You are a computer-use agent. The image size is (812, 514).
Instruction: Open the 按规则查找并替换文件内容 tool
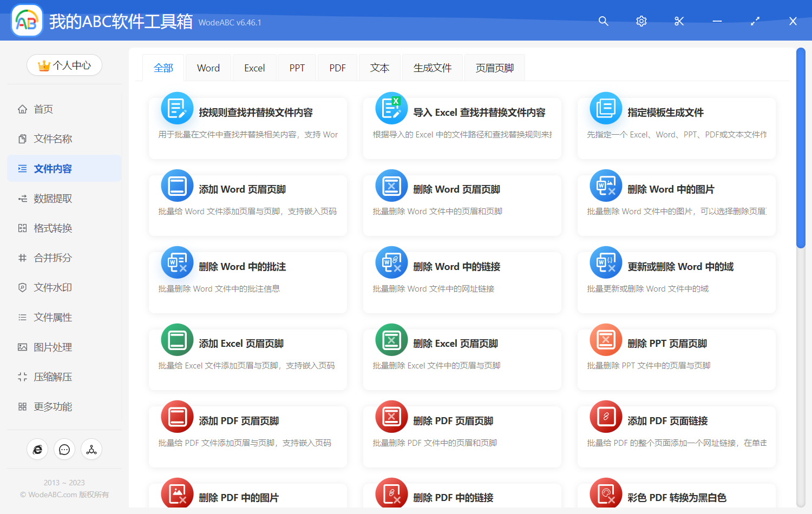pyautogui.click(x=248, y=128)
